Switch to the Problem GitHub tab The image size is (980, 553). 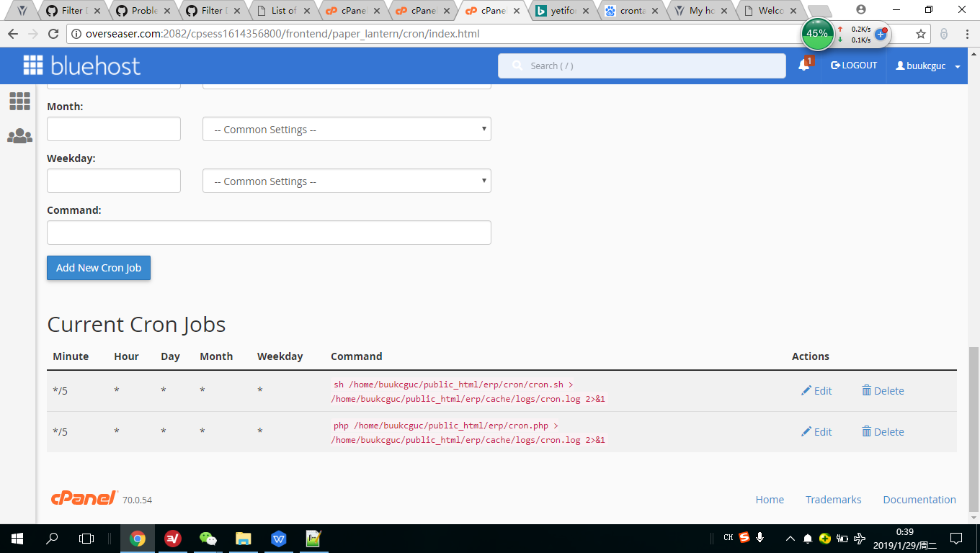point(144,11)
